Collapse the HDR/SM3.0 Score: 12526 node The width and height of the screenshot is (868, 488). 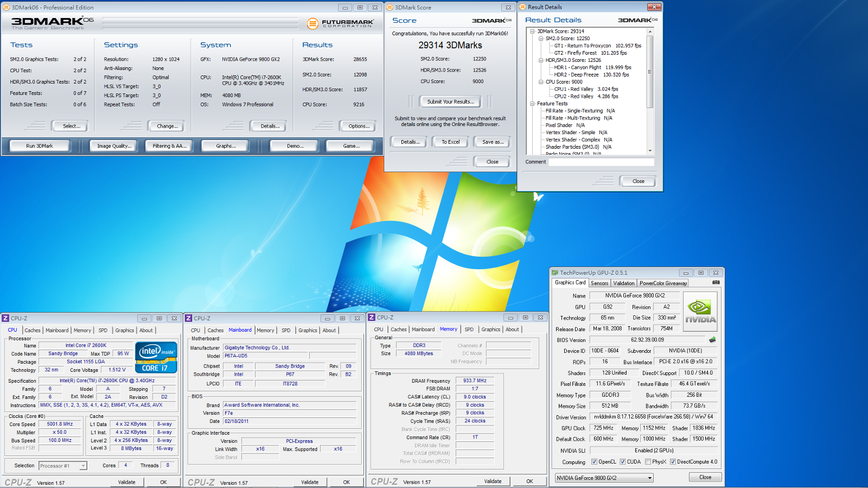(541, 60)
